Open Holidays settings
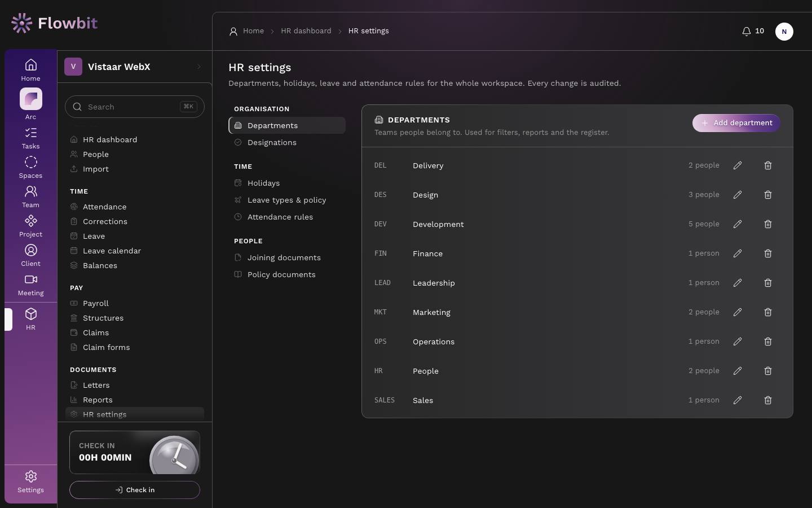The height and width of the screenshot is (508, 812). coord(287,183)
